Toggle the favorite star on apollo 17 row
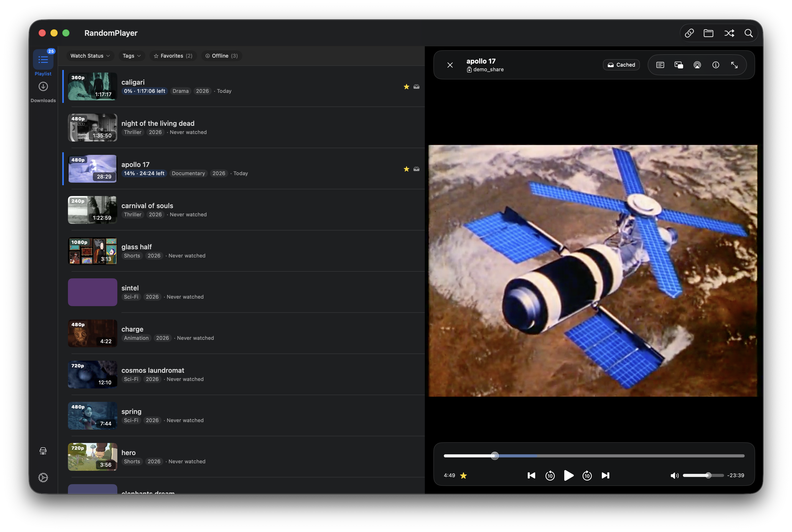Viewport: 792px width, 532px height. tap(407, 169)
